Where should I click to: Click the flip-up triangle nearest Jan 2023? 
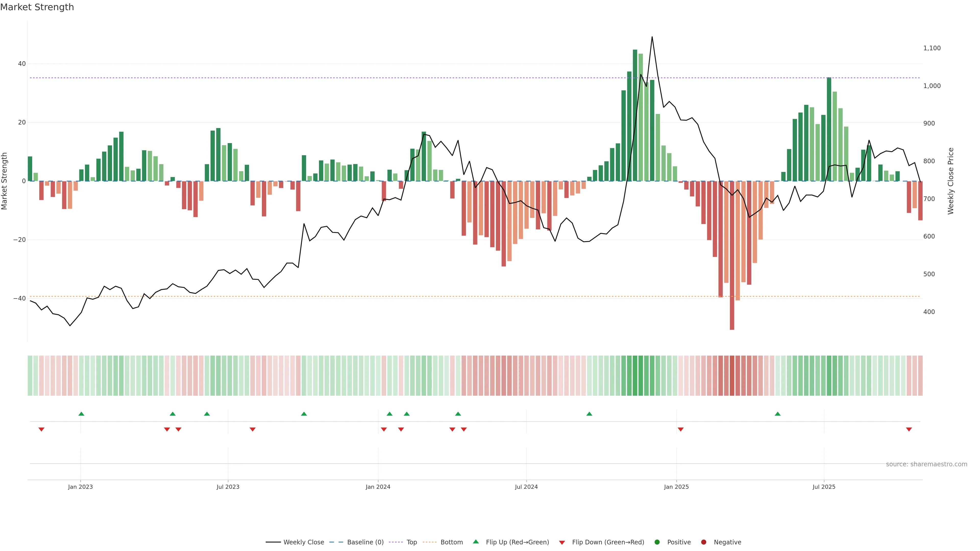point(81,414)
